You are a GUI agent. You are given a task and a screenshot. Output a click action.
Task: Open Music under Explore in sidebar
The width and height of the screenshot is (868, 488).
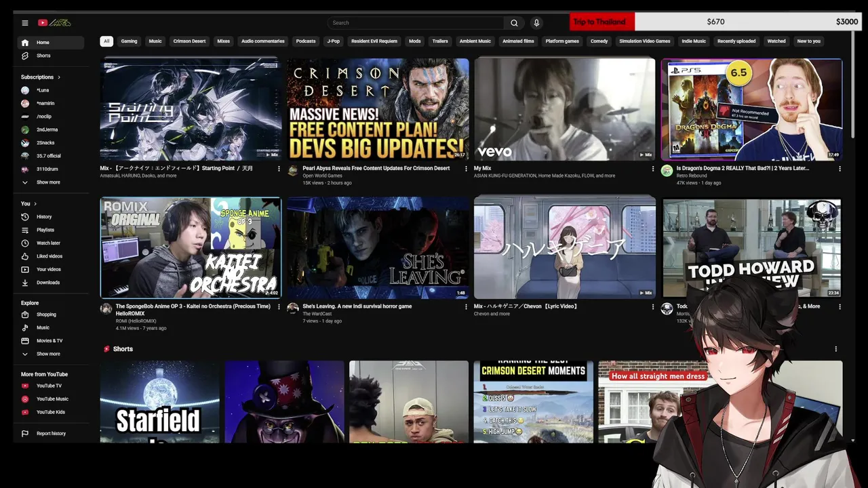coord(51,327)
